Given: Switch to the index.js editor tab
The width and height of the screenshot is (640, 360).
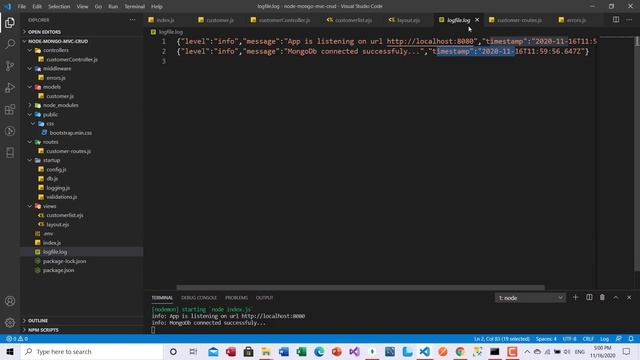Looking at the screenshot, I should 165,20.
